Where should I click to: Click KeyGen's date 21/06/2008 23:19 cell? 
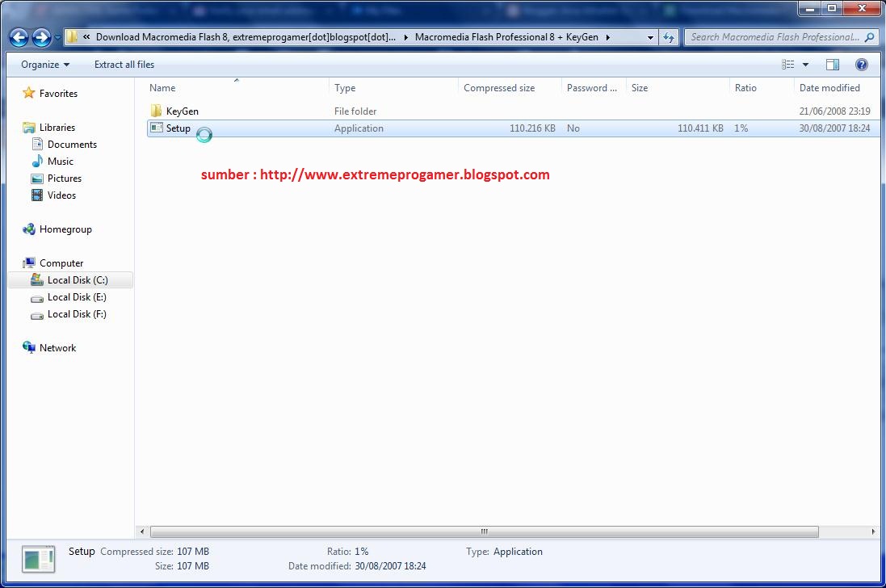pyautogui.click(x=834, y=111)
